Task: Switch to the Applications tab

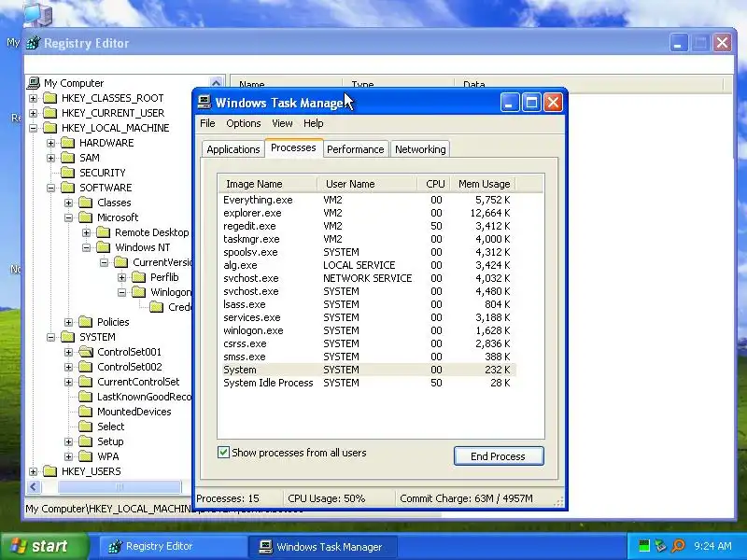Action: pos(233,149)
